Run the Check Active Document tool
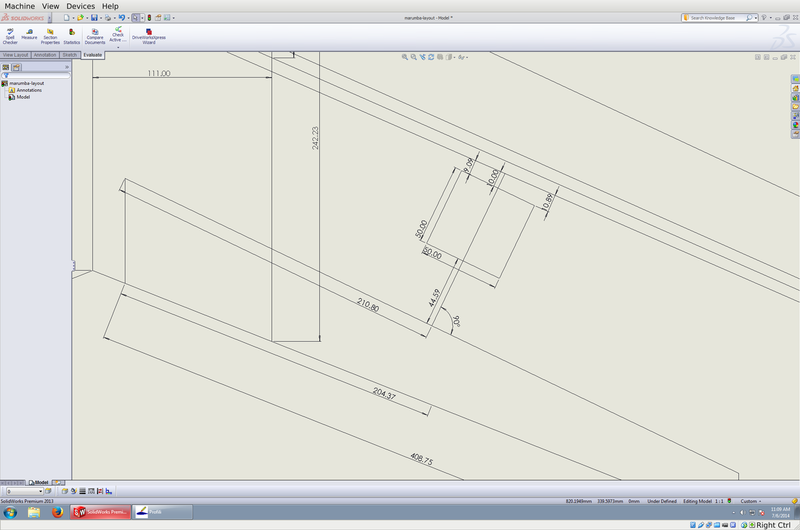 pyautogui.click(x=118, y=35)
